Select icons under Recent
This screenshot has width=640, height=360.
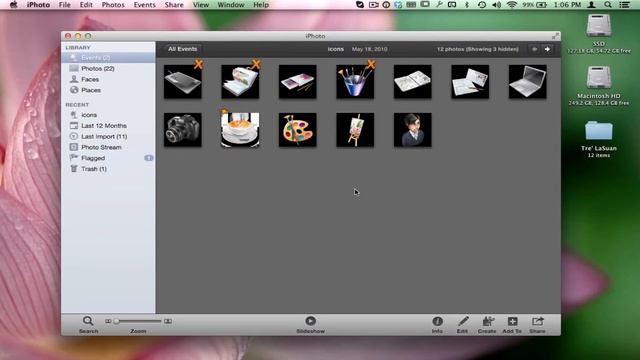[108, 115]
